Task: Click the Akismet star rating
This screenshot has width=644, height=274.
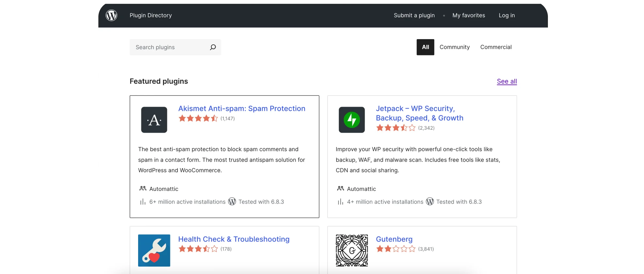Action: pos(198,118)
